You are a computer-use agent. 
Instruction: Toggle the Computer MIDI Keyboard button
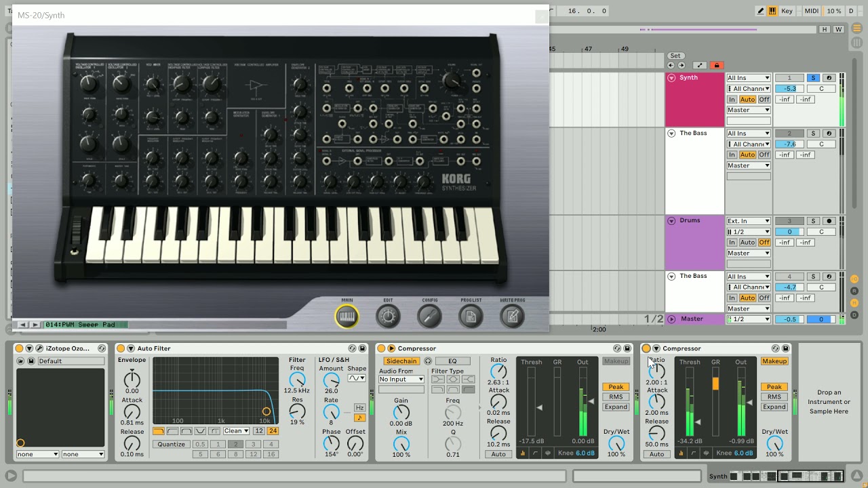tap(772, 11)
